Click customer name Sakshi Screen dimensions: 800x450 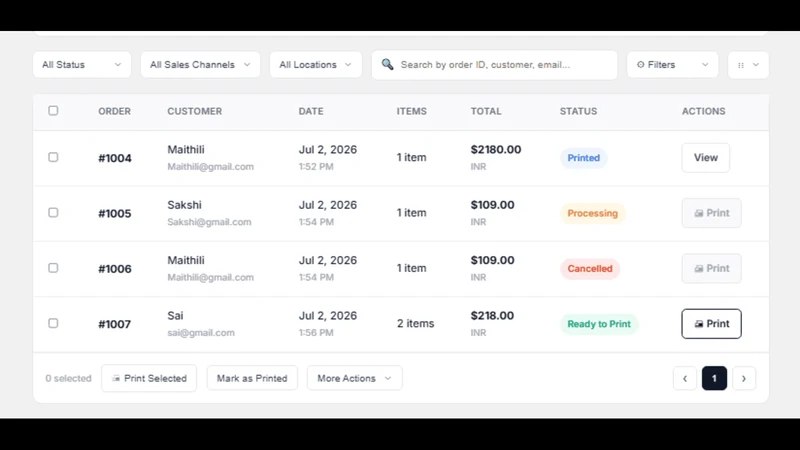[184, 205]
